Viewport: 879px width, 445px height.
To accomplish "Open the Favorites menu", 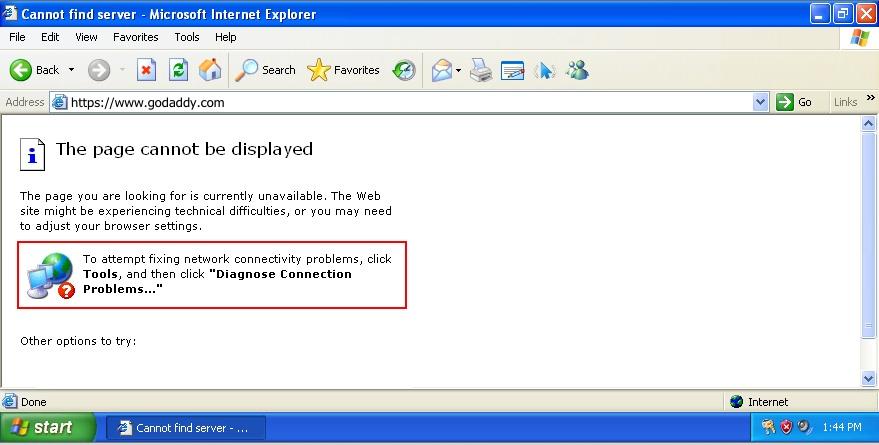I will (x=136, y=37).
